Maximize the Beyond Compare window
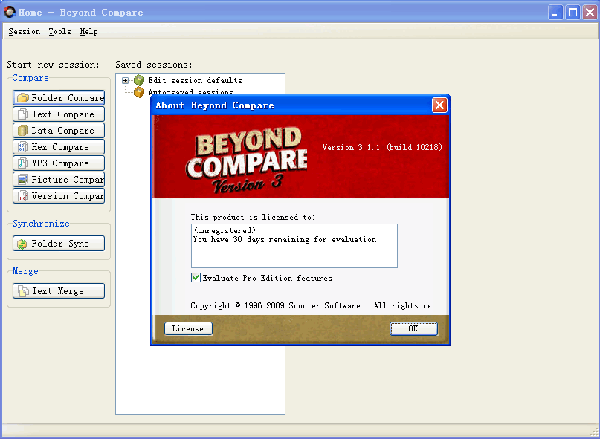The image size is (600, 439). tap(573, 12)
